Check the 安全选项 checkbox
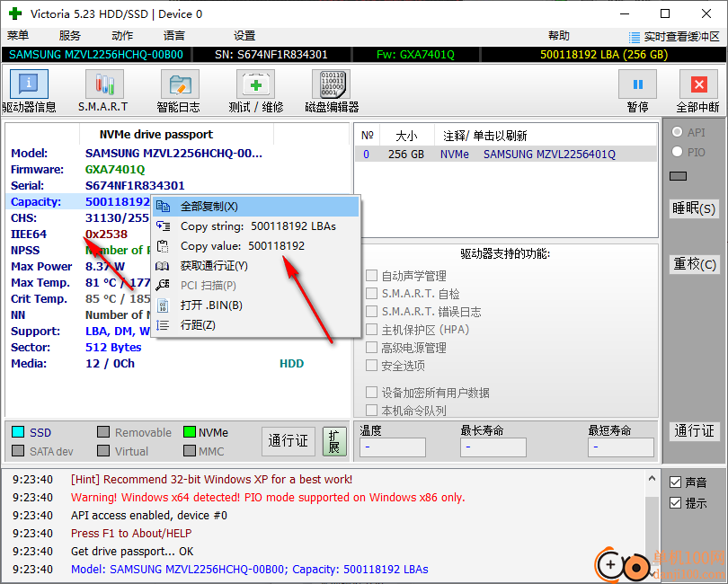 coord(371,366)
